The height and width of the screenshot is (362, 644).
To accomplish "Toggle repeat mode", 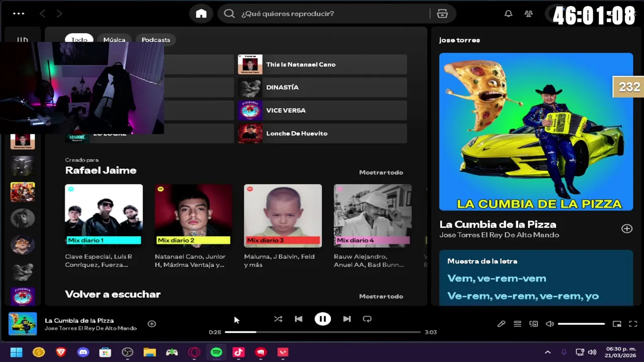I will coord(367,319).
